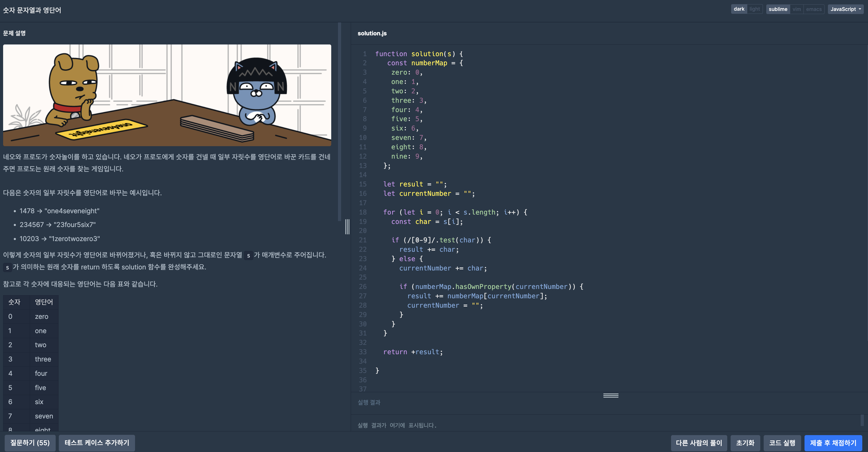Screen dimensions: 868x452
Task: Enable emacs keybinding mode
Action: pyautogui.click(x=814, y=9)
